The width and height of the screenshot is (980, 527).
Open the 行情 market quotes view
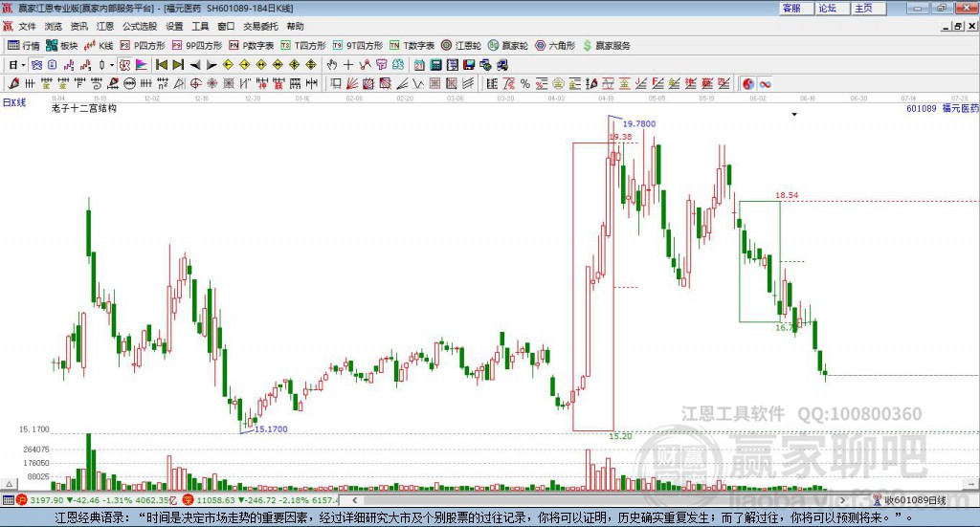tap(23, 46)
